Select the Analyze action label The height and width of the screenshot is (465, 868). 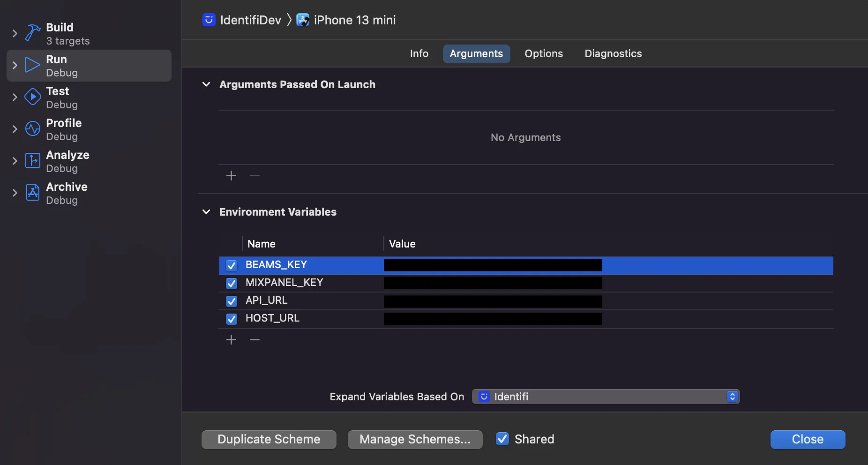[67, 155]
